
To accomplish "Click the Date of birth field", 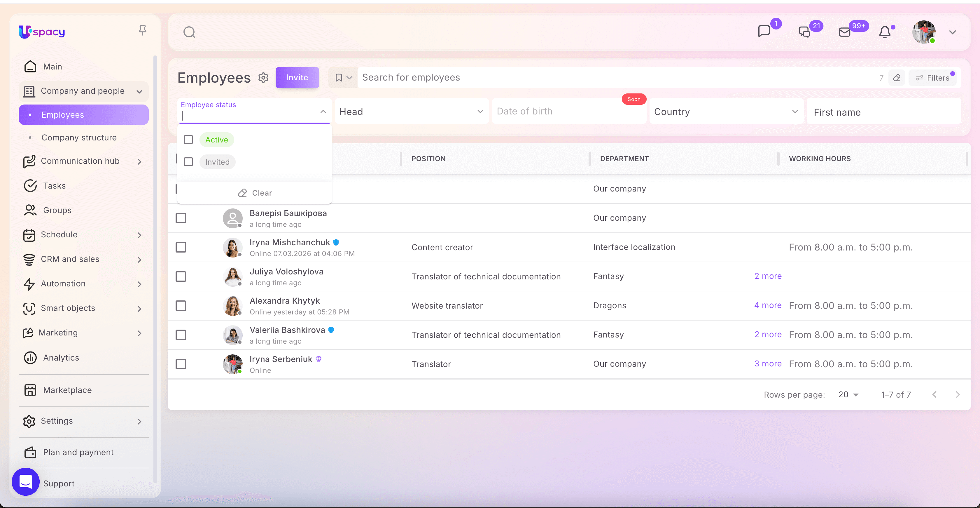I will [569, 111].
